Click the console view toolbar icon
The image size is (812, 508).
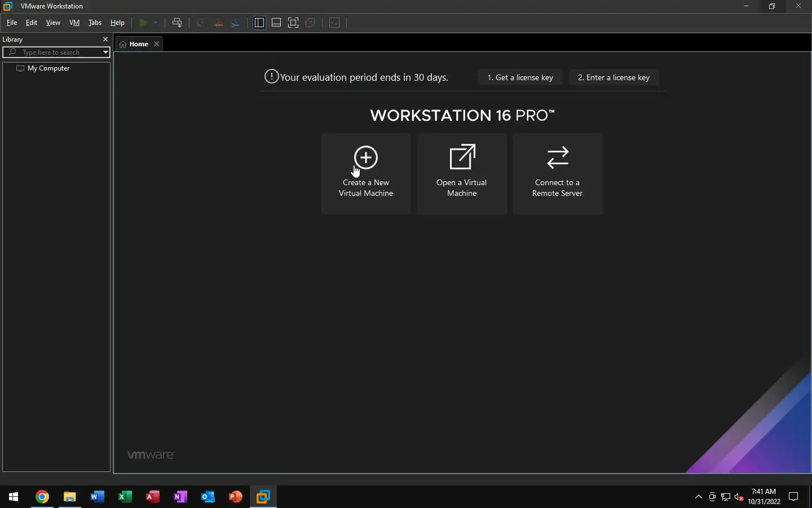(x=334, y=23)
